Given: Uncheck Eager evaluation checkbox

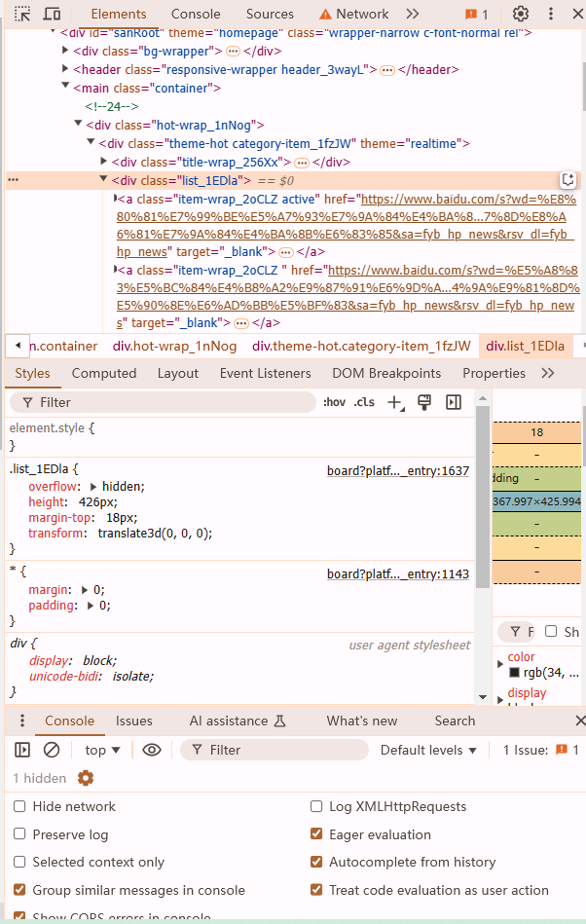Looking at the screenshot, I should (x=316, y=834).
